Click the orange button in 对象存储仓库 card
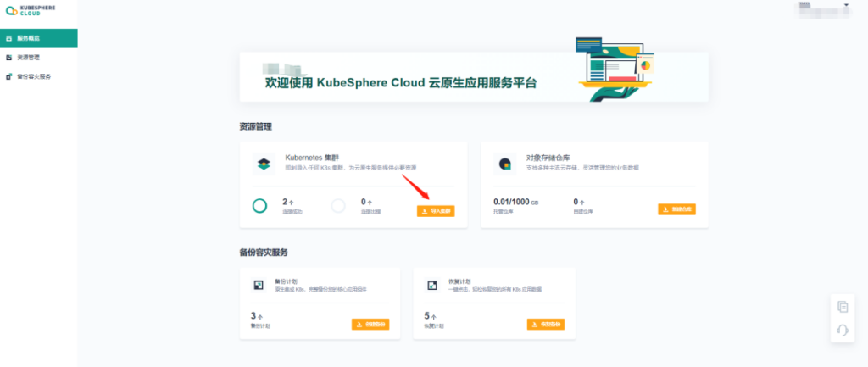The image size is (868, 367). click(x=676, y=209)
